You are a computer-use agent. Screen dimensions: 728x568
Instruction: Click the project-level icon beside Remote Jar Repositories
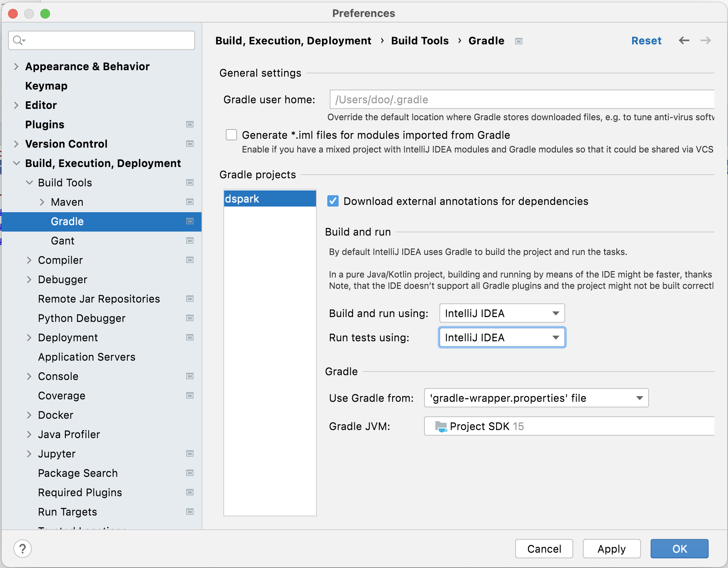pyautogui.click(x=190, y=299)
